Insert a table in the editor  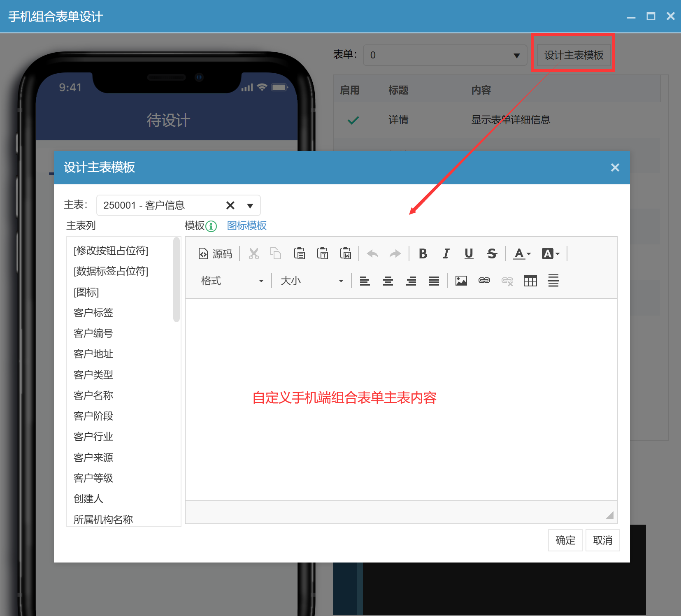point(530,281)
